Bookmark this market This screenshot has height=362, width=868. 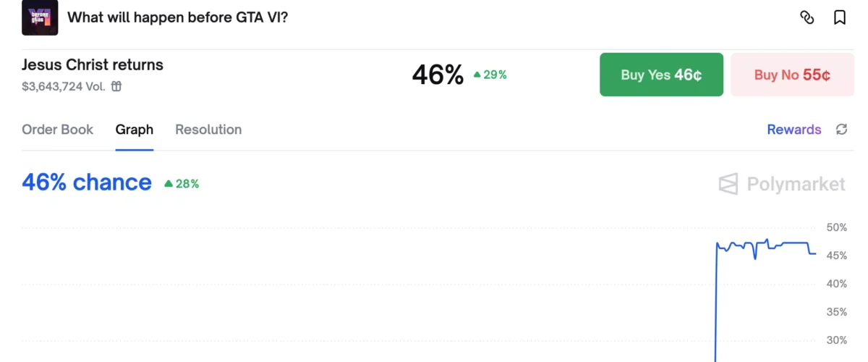tap(840, 17)
